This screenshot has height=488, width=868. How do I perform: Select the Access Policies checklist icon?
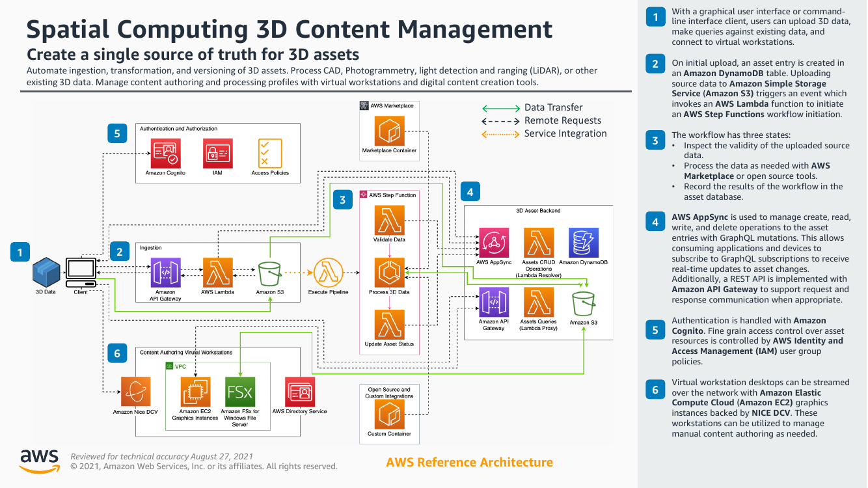[270, 154]
